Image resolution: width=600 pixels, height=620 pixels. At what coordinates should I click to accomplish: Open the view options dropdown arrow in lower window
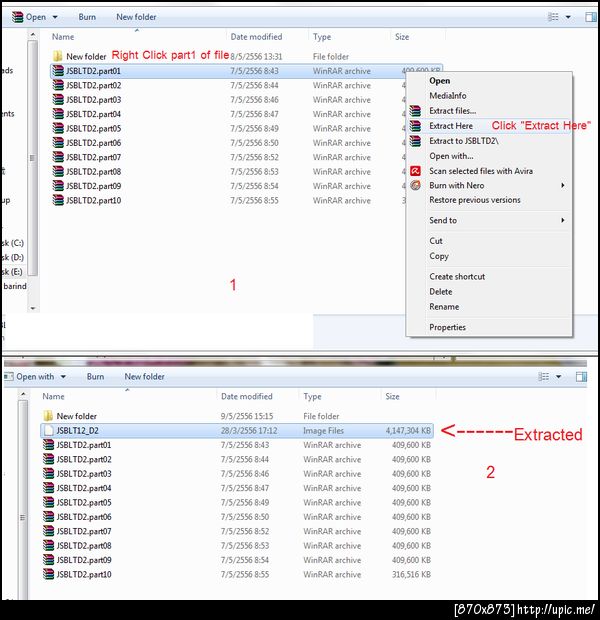[x=558, y=377]
